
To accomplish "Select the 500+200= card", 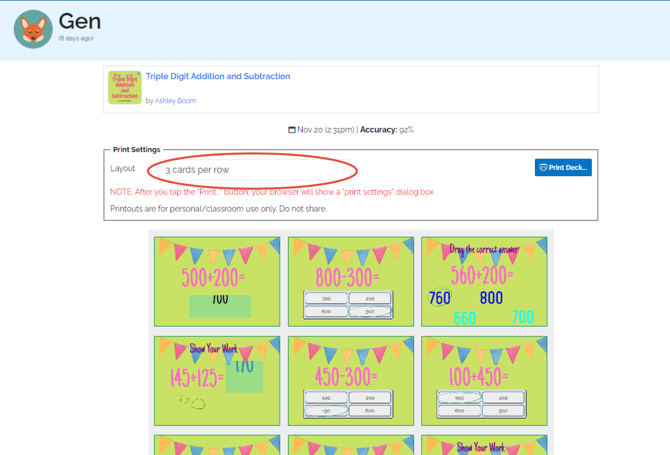I will pos(217,282).
